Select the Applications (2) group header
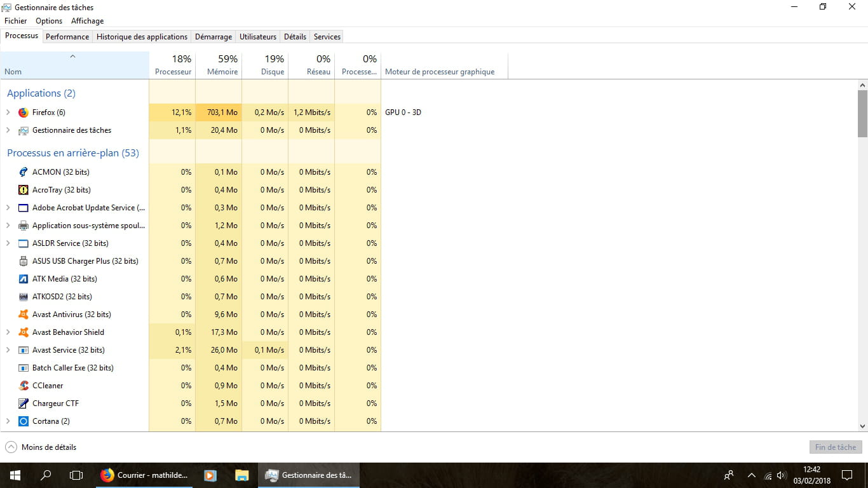This screenshot has width=868, height=488. click(41, 93)
